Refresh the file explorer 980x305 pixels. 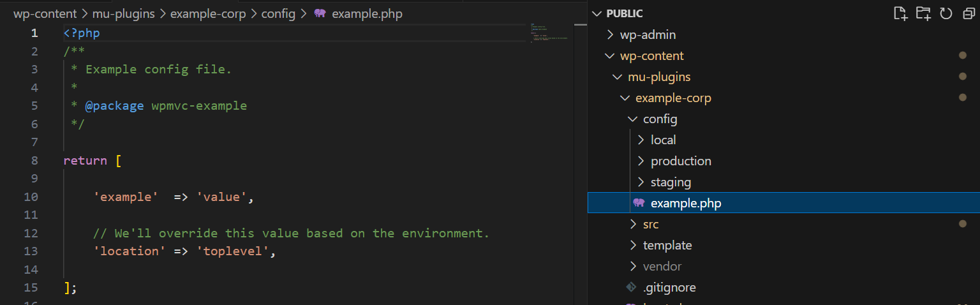pyautogui.click(x=946, y=13)
